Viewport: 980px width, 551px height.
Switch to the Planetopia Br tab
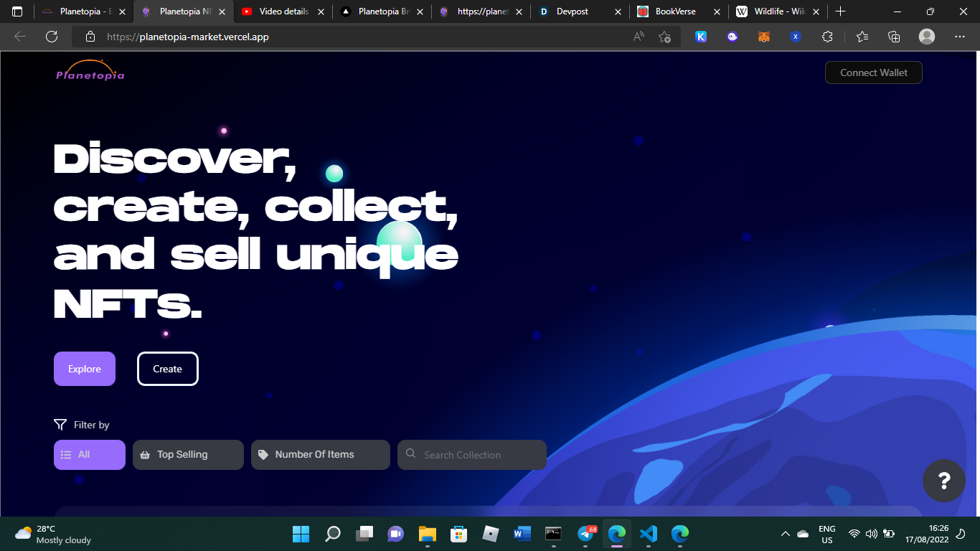382,11
